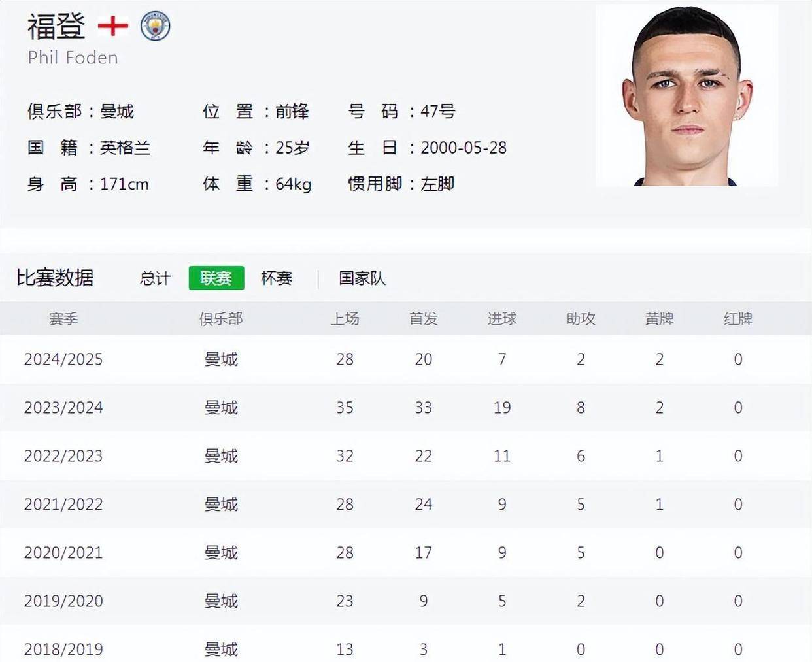Open 曼城 club link in 2023/2024 row
This screenshot has height=662, width=812.
221,408
